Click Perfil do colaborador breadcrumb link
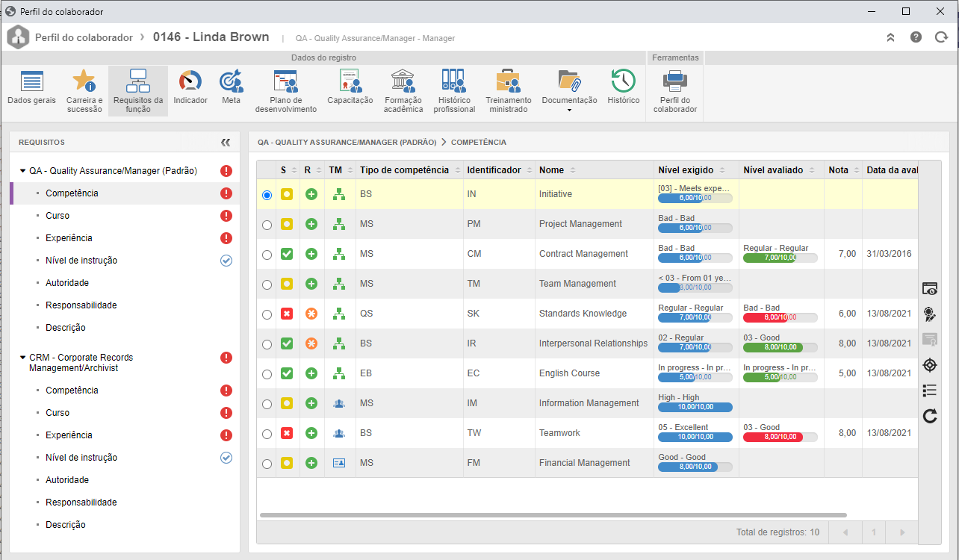 (x=84, y=37)
